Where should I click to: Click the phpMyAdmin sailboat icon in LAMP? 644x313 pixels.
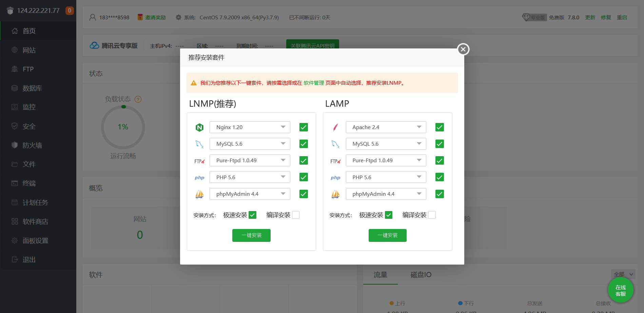tap(335, 194)
